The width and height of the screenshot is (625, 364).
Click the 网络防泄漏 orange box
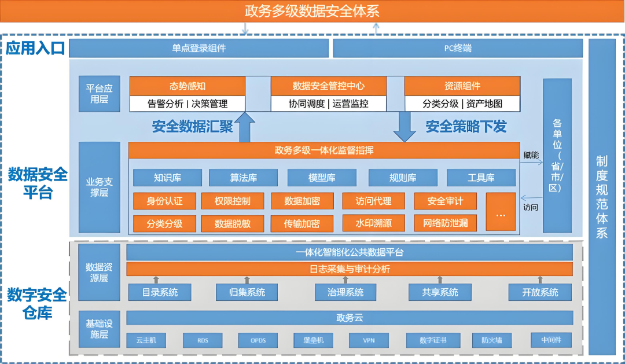(445, 223)
